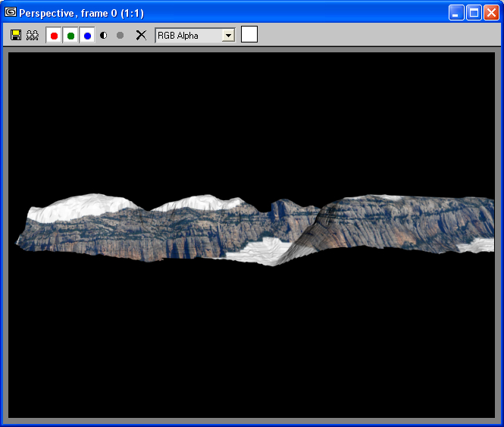Screen dimensions: 504x427
Task: Toggle the blue channel display
Action: pos(87,35)
